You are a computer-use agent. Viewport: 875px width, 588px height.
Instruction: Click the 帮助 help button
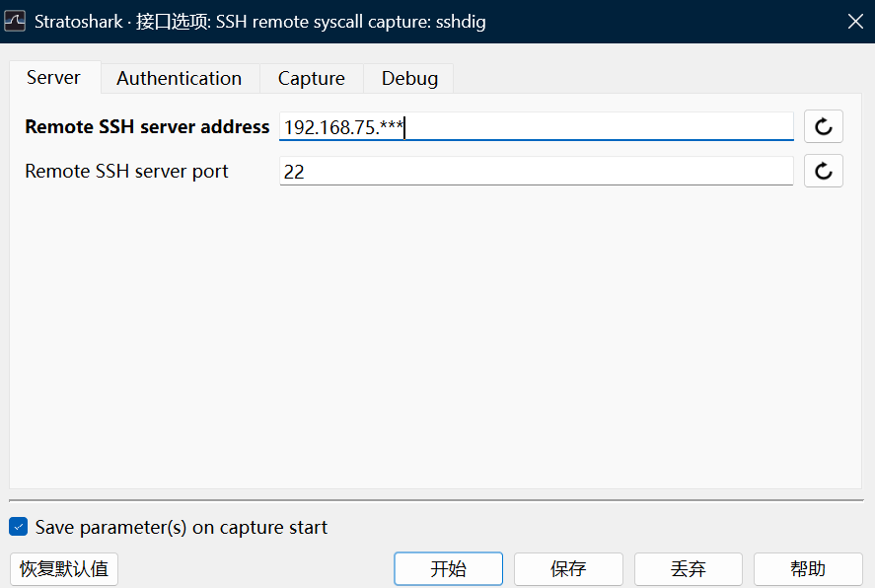[808, 568]
